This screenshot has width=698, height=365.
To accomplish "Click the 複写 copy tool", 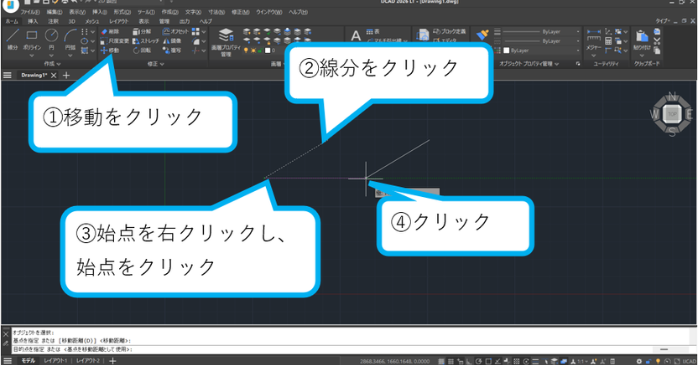I will [172, 50].
